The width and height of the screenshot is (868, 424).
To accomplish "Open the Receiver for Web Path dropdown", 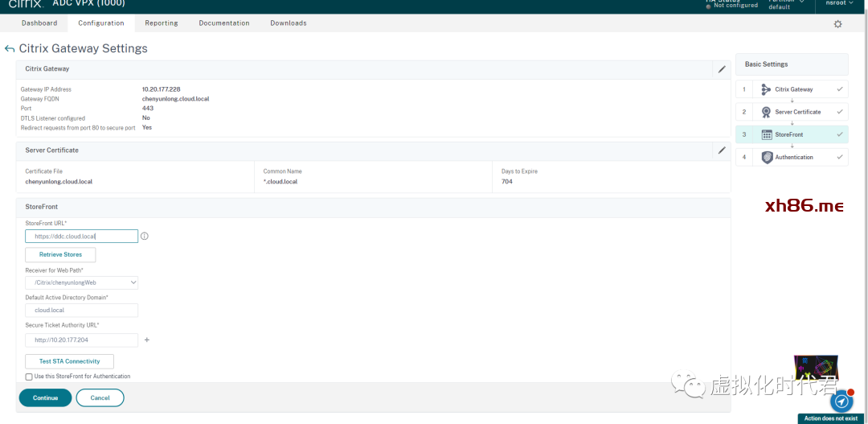I will click(x=81, y=282).
